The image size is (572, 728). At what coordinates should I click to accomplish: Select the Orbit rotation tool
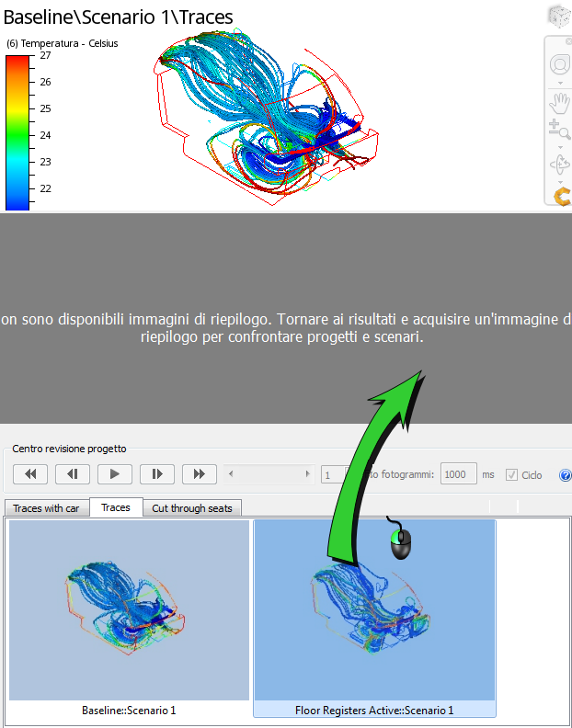click(x=560, y=165)
